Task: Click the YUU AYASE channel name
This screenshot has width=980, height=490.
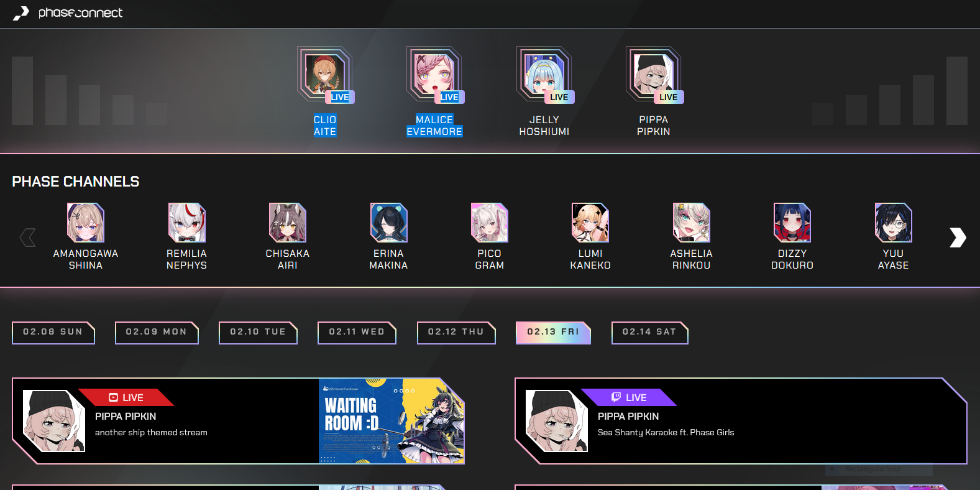Action: point(894,259)
